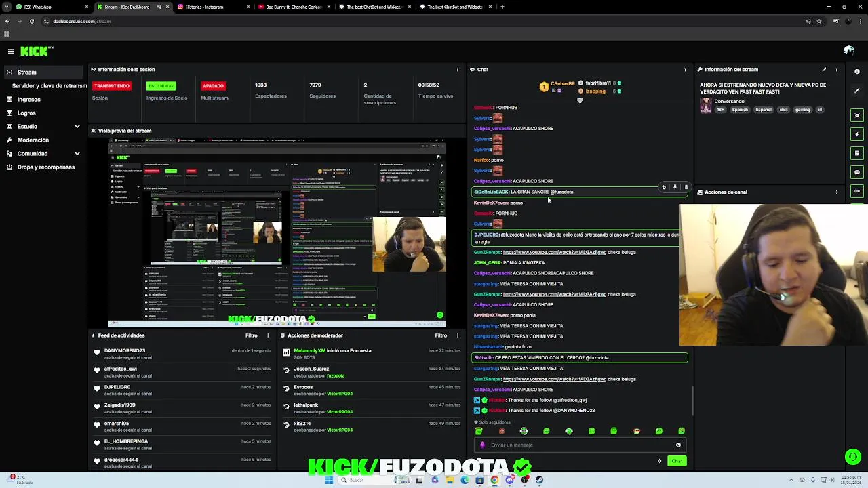Open the hamburger menu beside the Kick logo
Screen dimensions: 868x488
[x=10, y=51]
